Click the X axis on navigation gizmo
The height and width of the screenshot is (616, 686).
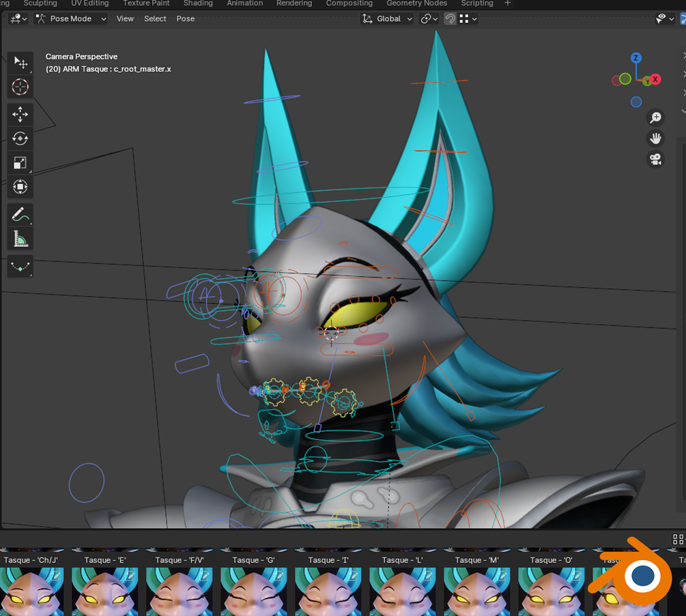(x=655, y=80)
